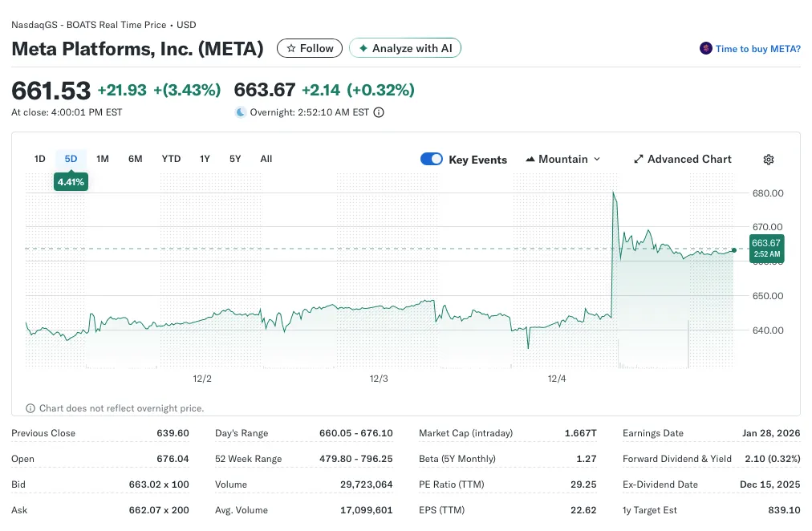Show YTD chart range

(x=171, y=159)
